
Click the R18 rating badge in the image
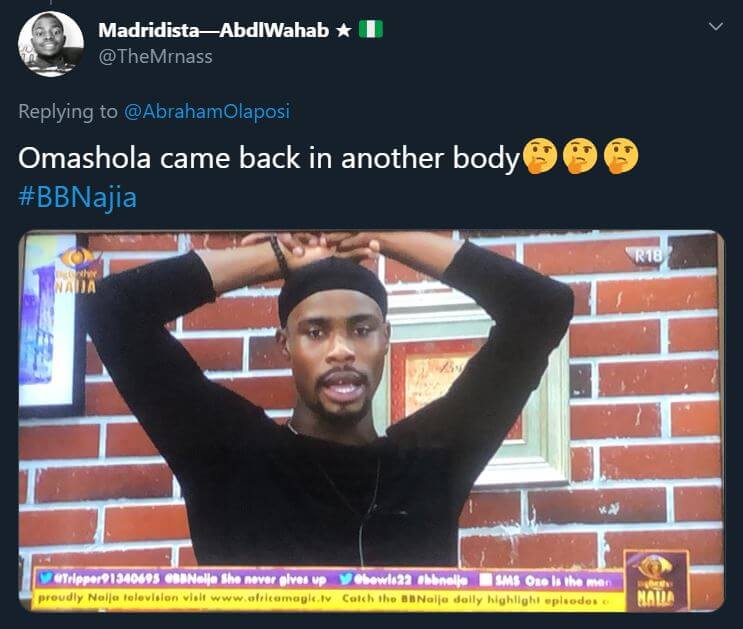646,256
